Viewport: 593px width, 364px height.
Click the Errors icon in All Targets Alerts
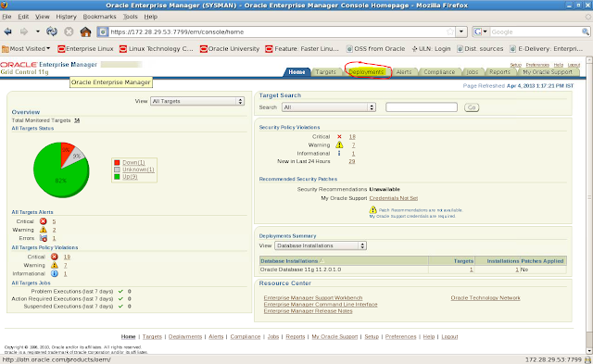tap(44, 238)
